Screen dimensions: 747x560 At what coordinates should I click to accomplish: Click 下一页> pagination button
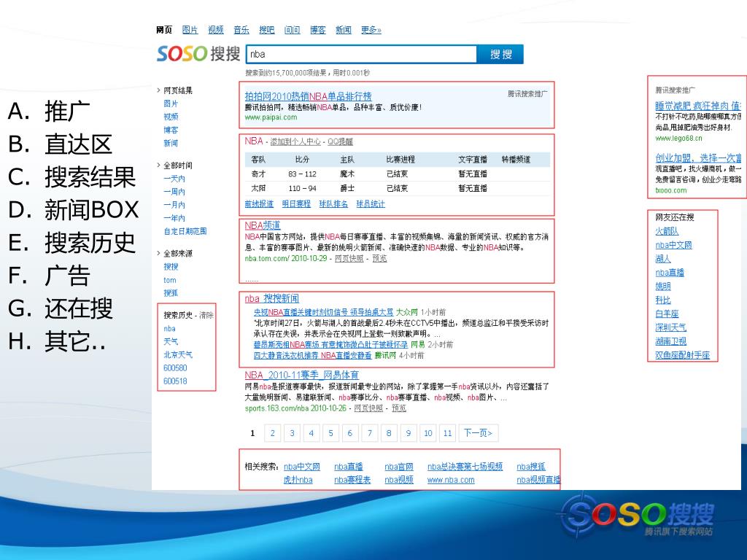[479, 433]
